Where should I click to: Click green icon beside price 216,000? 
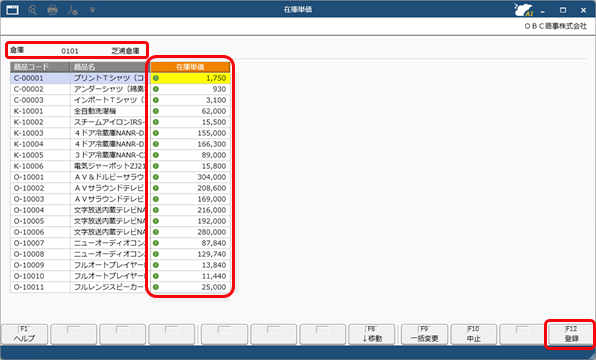point(156,210)
